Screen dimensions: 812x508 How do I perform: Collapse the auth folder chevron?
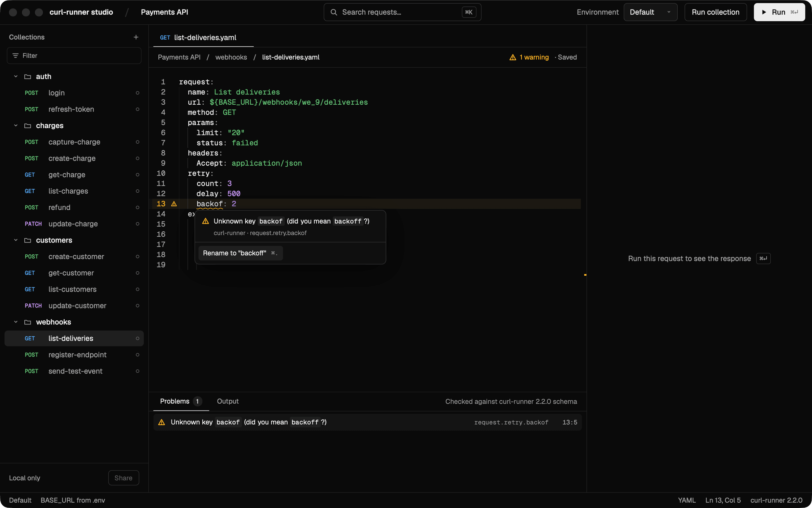(x=16, y=77)
